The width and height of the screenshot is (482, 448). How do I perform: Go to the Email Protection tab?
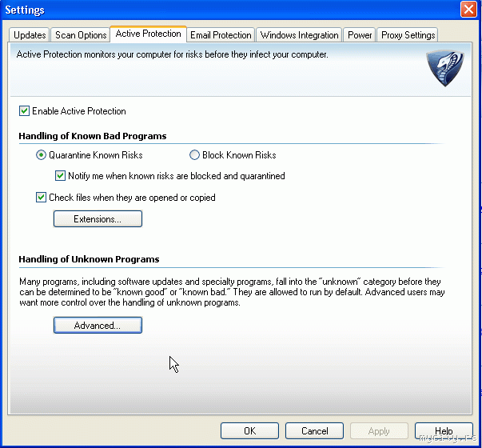click(x=221, y=35)
